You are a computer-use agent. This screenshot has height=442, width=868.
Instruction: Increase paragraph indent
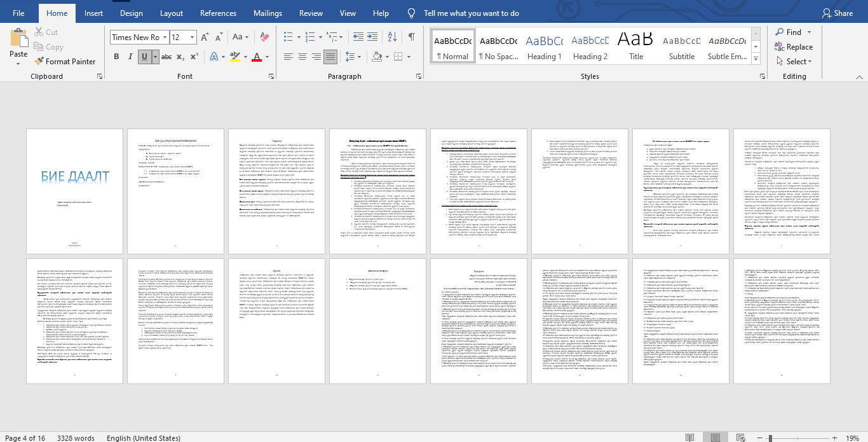[372, 38]
